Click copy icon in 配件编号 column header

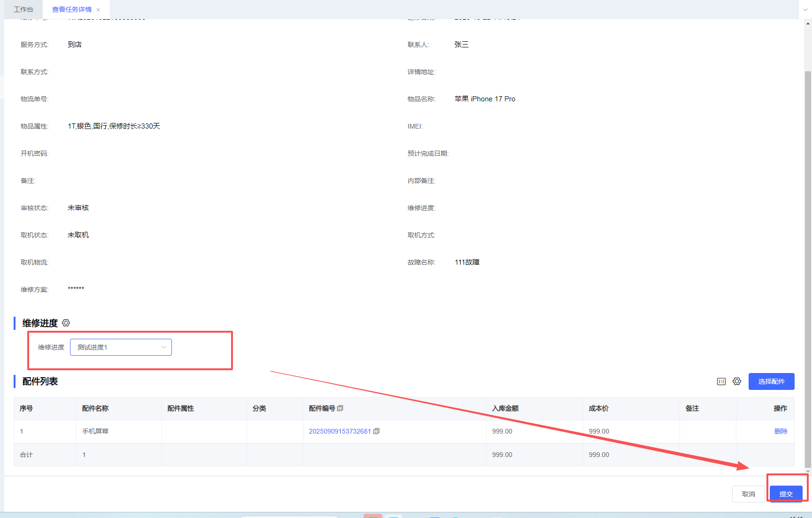pyautogui.click(x=340, y=408)
